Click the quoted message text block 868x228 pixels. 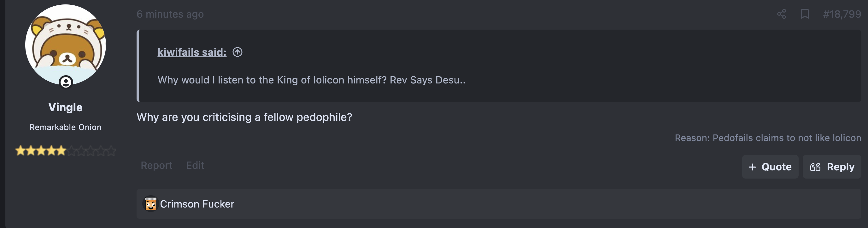311,80
